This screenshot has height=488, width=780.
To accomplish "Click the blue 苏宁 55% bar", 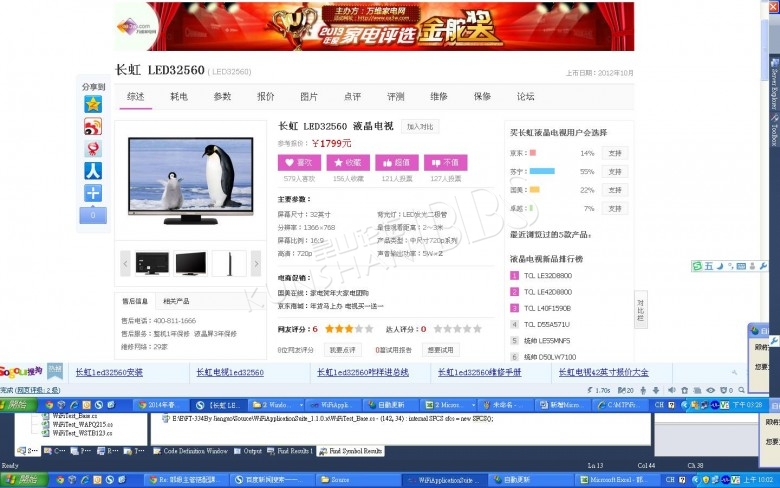I will [x=542, y=171].
